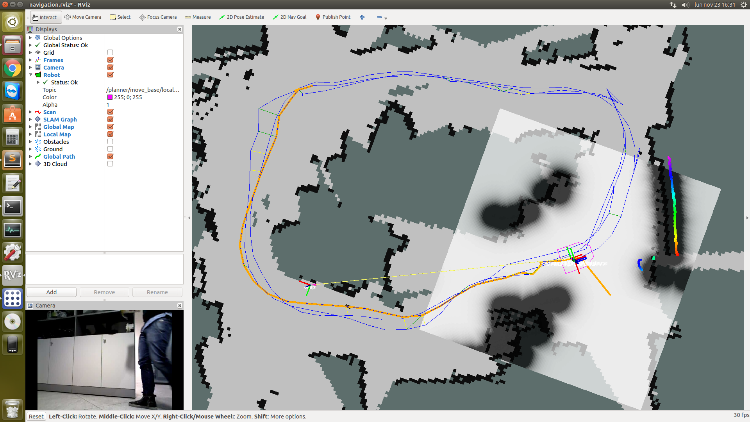Pick the Publish Point tool
Viewport: 750px width, 422px height.
click(x=335, y=17)
